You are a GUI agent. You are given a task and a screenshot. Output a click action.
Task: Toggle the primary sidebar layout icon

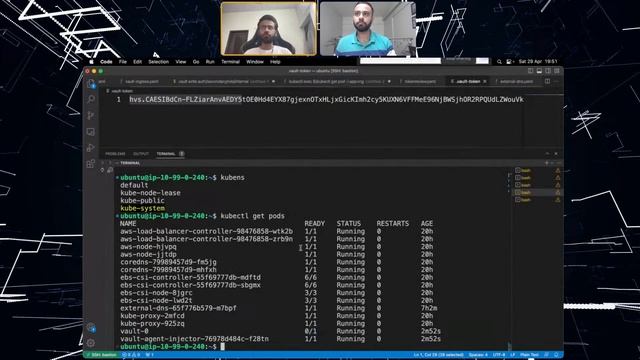pyautogui.click(x=531, y=71)
